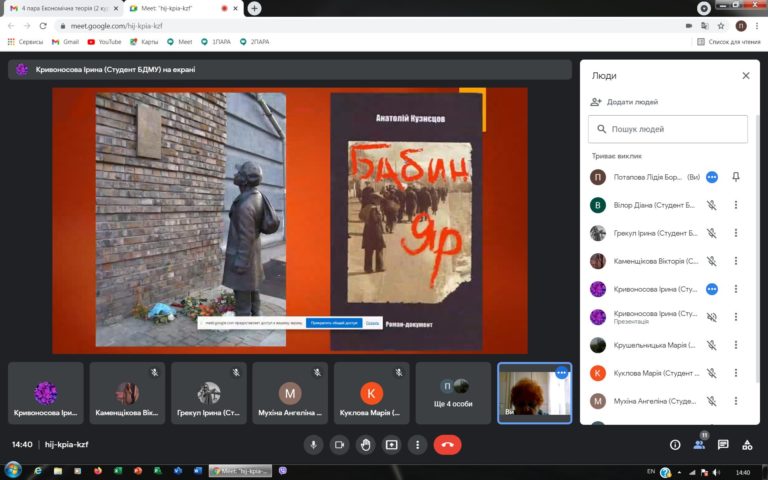Mute Каменщікова Вікторія microphone icon
Image resolution: width=768 pixels, height=480 pixels.
[x=712, y=261]
